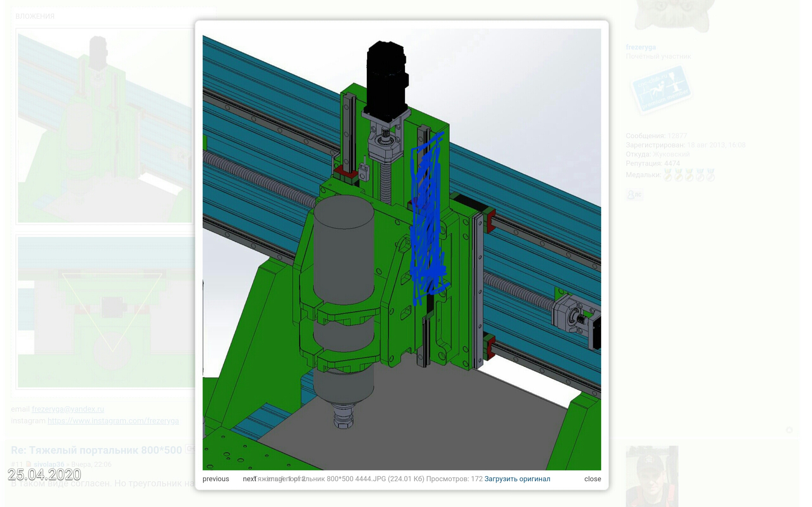Screen dimensions: 812x507
Task: Click the 'previous' image link in lightbox
Action: 215,479
